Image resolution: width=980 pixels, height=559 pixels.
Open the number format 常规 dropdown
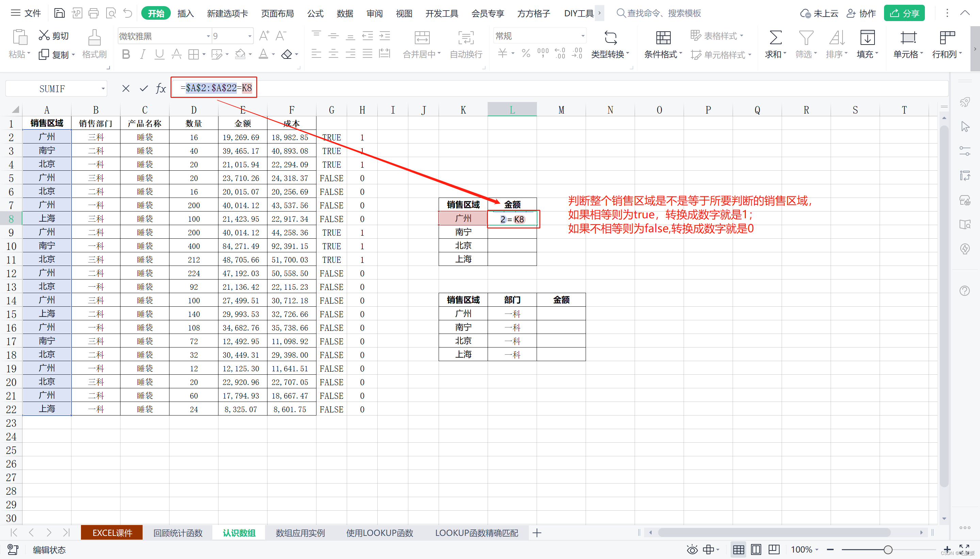click(x=583, y=36)
